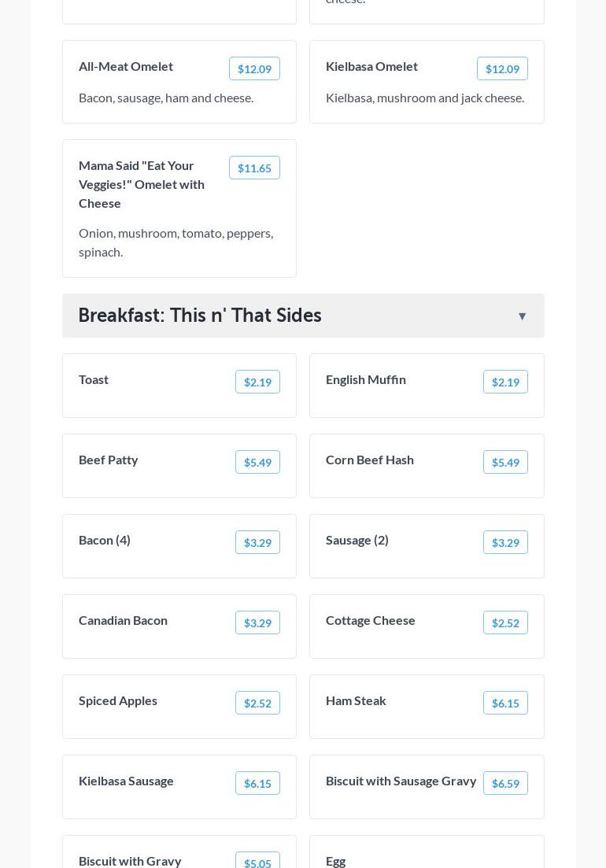Image resolution: width=606 pixels, height=868 pixels.
Task: Click the Bacon (4) item title
Action: click(105, 540)
